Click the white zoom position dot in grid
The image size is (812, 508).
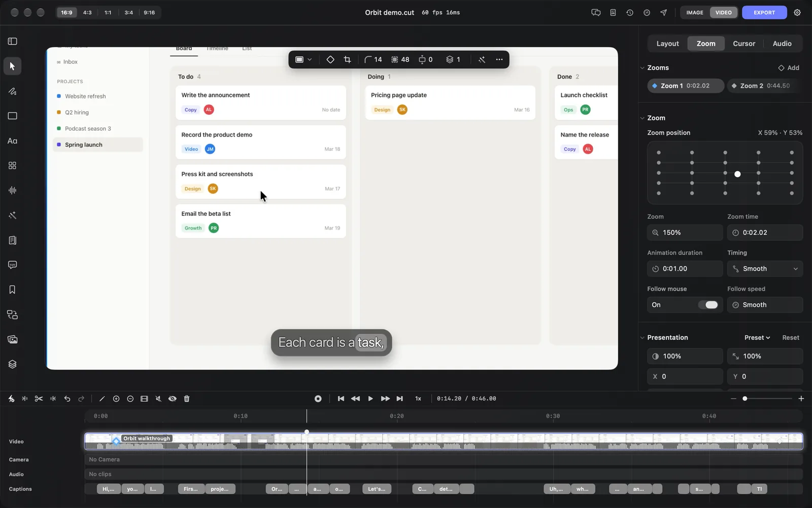(737, 174)
